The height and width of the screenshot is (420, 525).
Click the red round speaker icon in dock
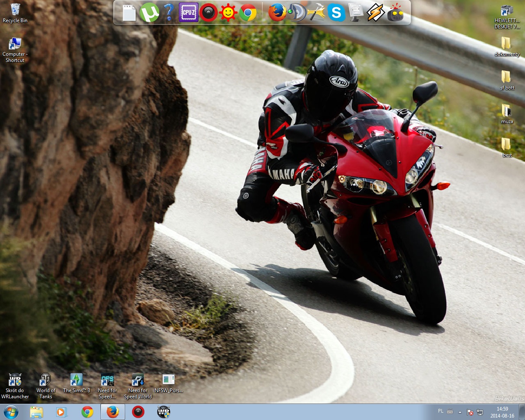click(208, 13)
